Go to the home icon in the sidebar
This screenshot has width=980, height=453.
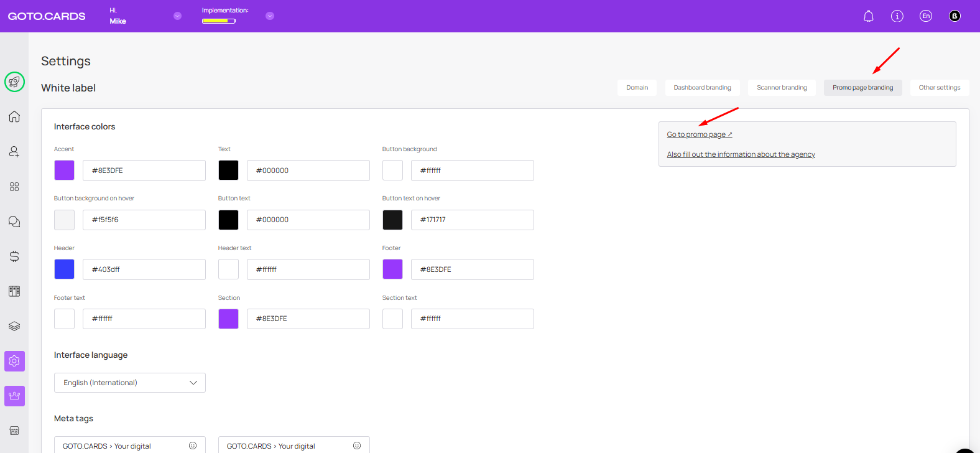pyautogui.click(x=14, y=117)
